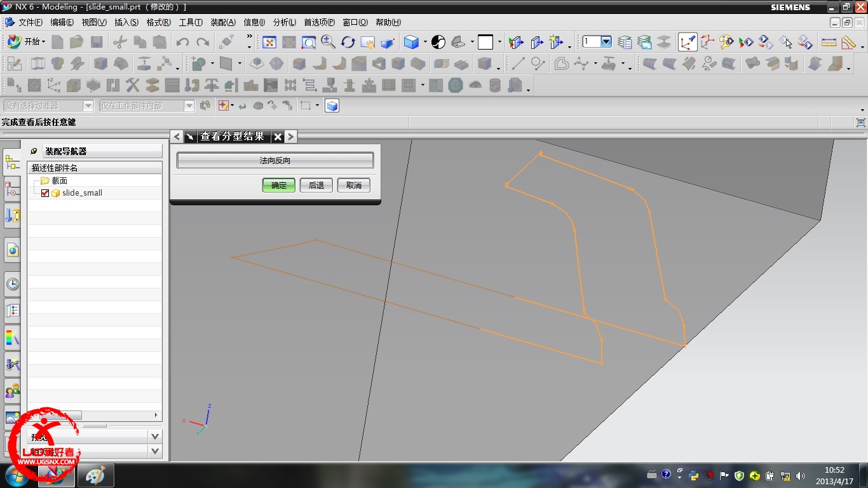Open the selection filter combo box
Screen dimensions: 868x488
click(48, 106)
